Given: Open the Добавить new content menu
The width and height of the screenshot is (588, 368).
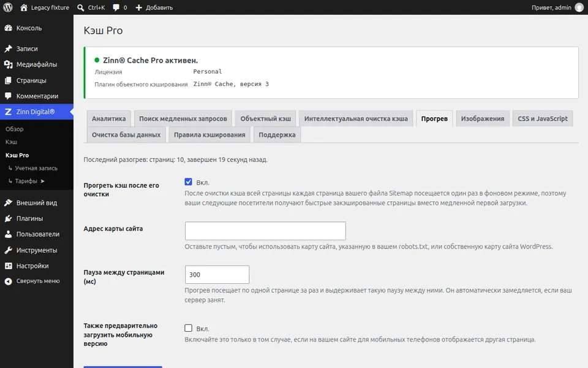Looking at the screenshot, I should pos(154,7).
